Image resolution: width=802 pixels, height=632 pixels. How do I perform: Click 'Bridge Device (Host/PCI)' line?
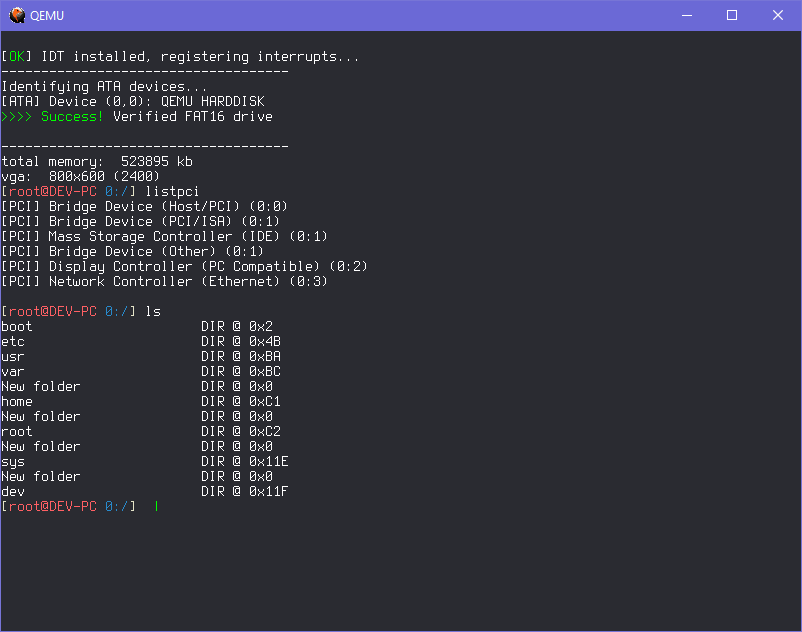click(145, 207)
